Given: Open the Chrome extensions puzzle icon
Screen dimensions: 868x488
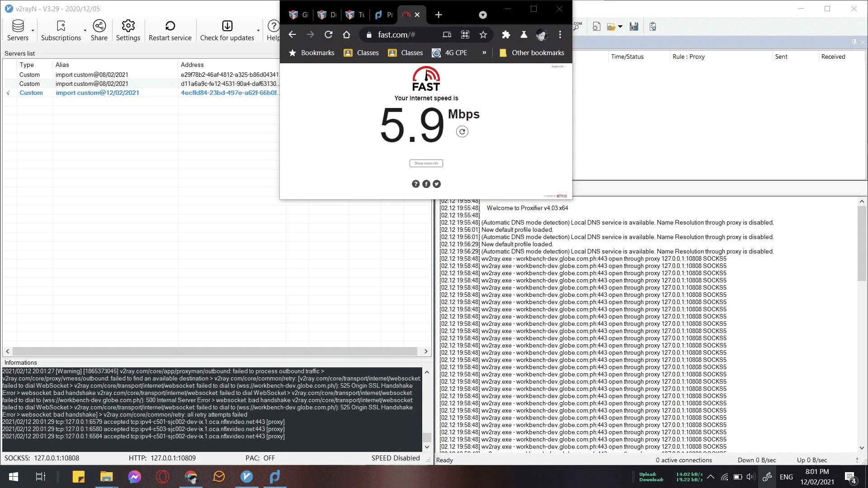Looking at the screenshot, I should [x=506, y=35].
